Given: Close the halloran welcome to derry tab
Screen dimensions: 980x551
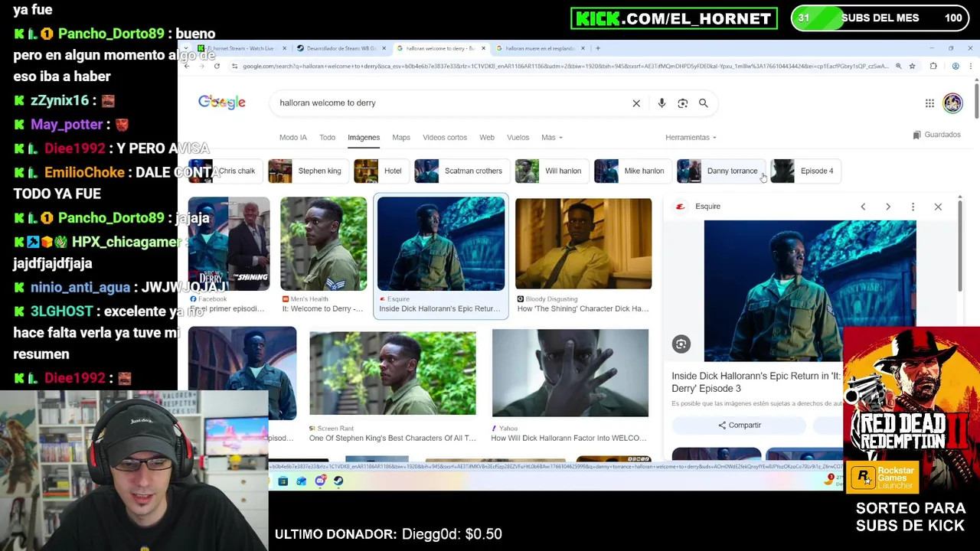Looking at the screenshot, I should tap(483, 48).
